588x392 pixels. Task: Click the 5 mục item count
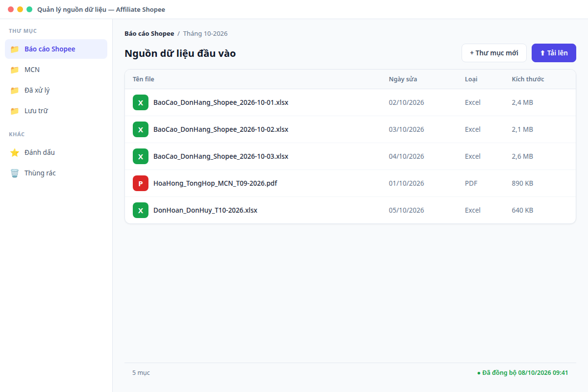tap(141, 373)
